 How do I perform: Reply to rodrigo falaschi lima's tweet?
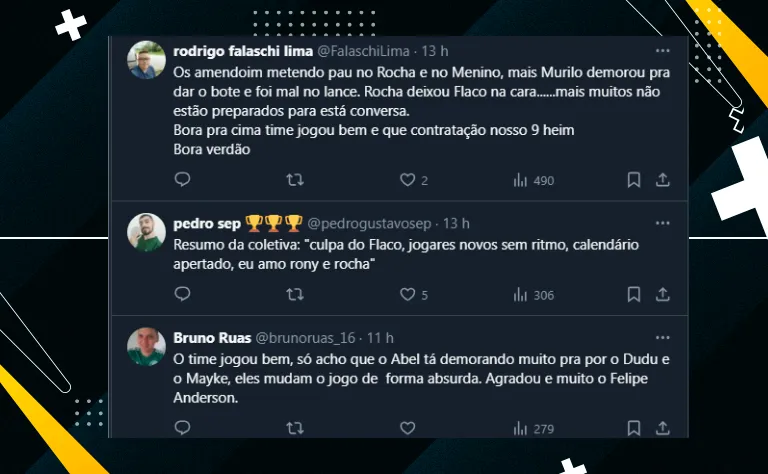click(x=182, y=180)
